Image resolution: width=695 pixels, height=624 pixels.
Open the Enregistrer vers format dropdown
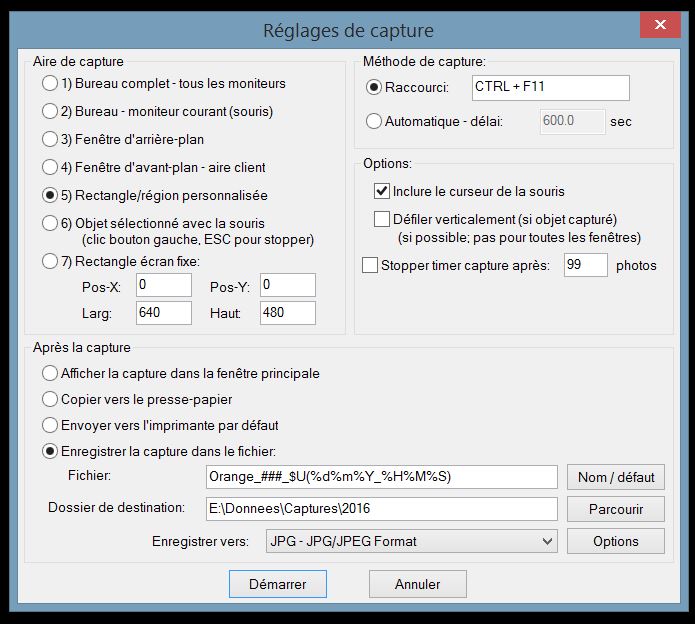click(x=412, y=541)
